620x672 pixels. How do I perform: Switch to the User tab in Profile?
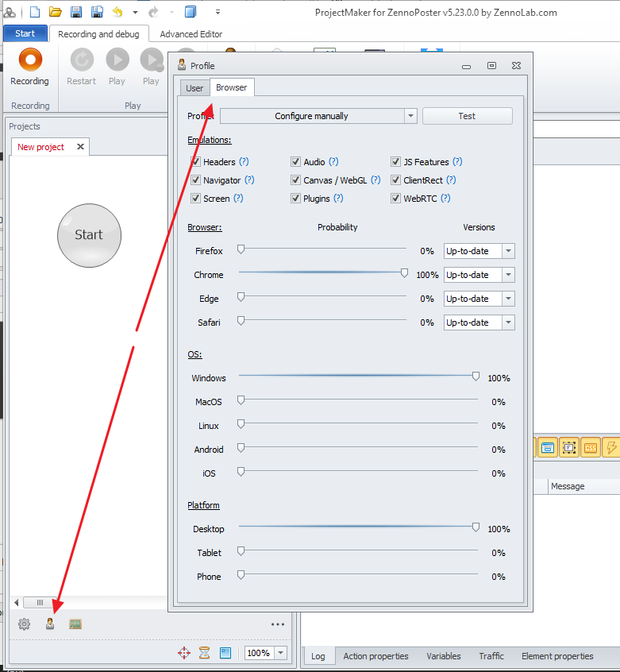pos(194,88)
